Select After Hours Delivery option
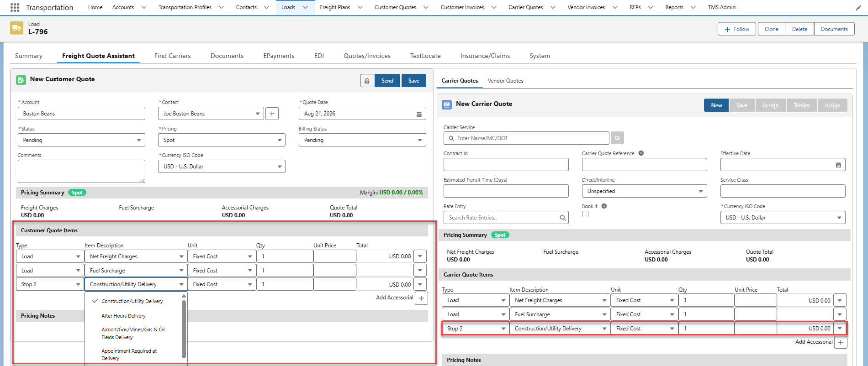The width and height of the screenshot is (868, 366). 123,316
